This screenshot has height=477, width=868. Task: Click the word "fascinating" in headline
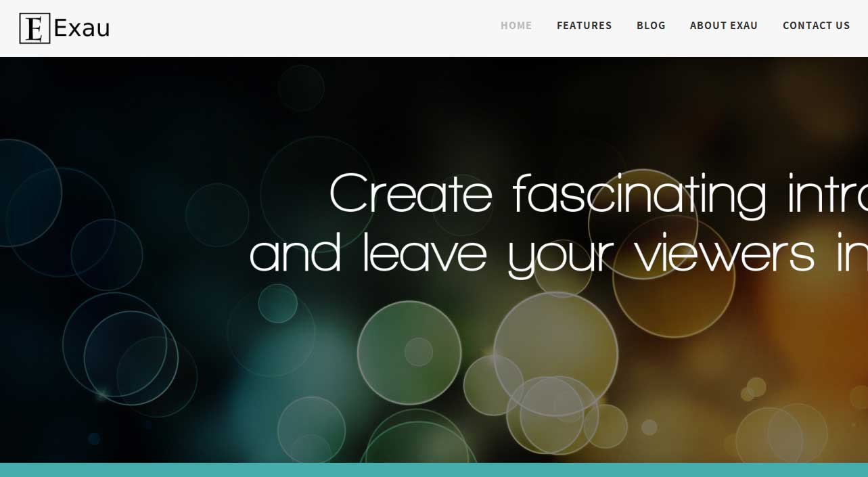pos(639,196)
